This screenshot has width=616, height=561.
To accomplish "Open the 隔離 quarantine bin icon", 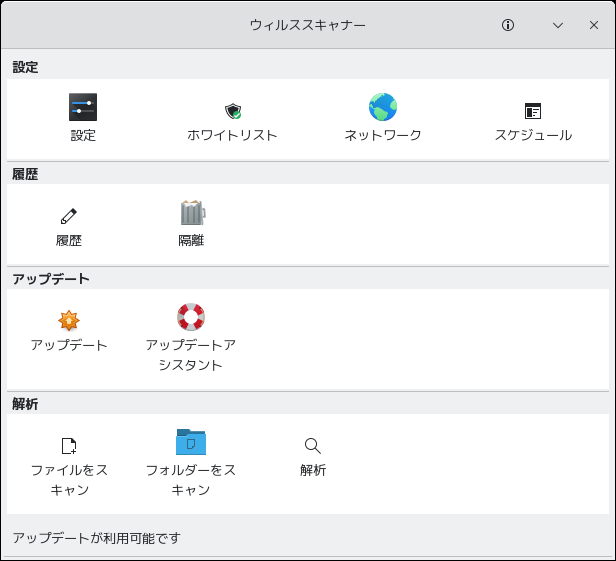I will (191, 213).
